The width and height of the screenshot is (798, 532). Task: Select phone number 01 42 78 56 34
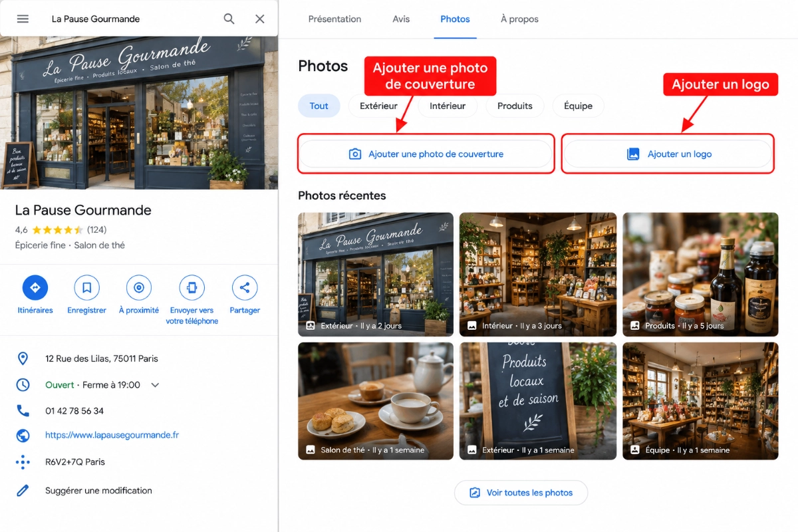(x=74, y=410)
